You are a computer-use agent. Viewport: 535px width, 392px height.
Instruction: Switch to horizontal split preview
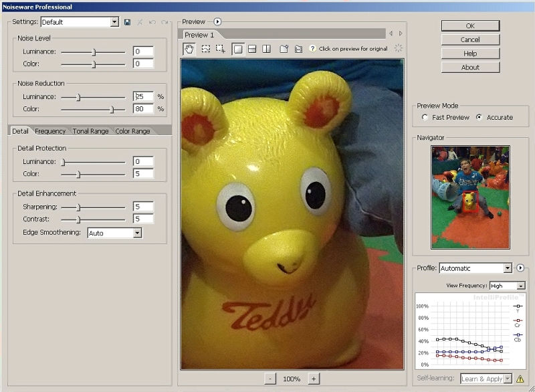(x=252, y=49)
